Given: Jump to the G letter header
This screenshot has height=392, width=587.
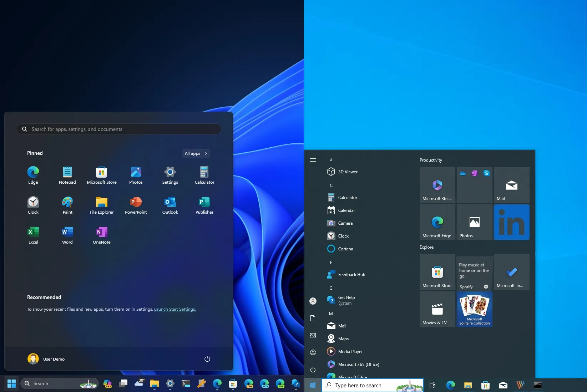Looking at the screenshot, I should pyautogui.click(x=331, y=288).
